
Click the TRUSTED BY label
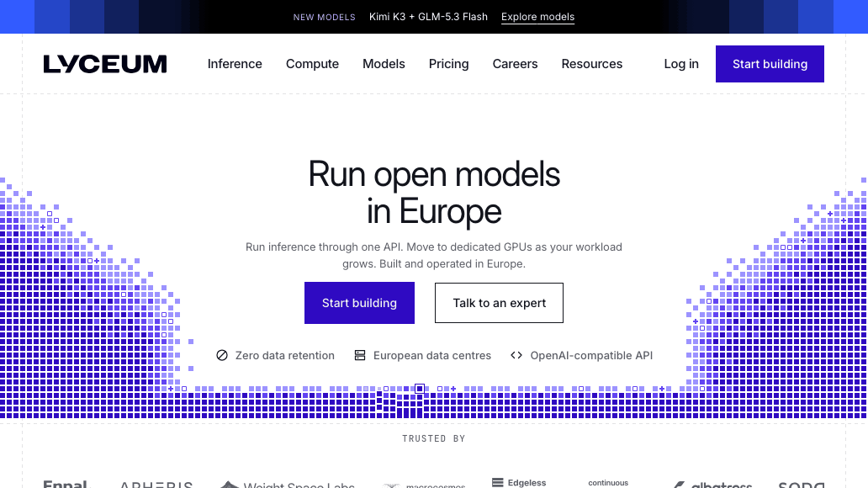(434, 438)
